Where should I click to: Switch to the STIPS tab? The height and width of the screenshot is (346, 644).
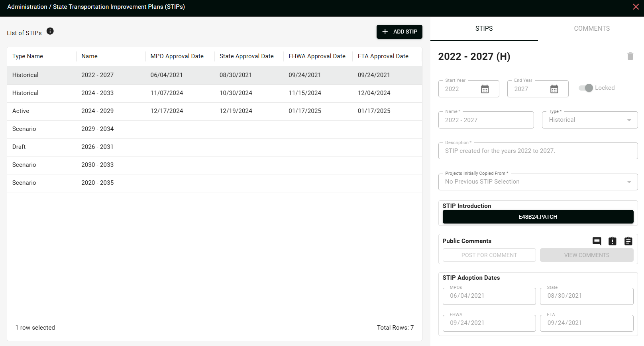(484, 29)
